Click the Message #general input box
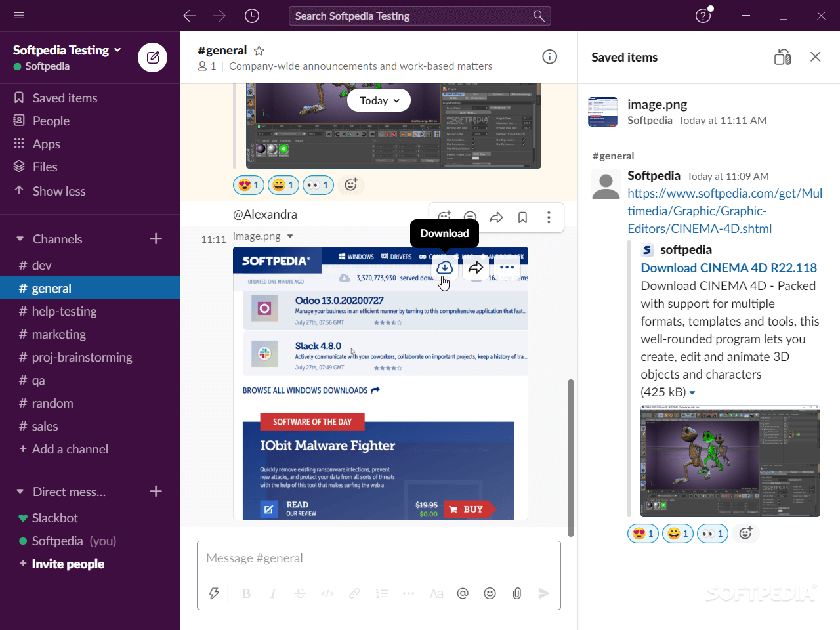The image size is (840, 630). tap(379, 558)
